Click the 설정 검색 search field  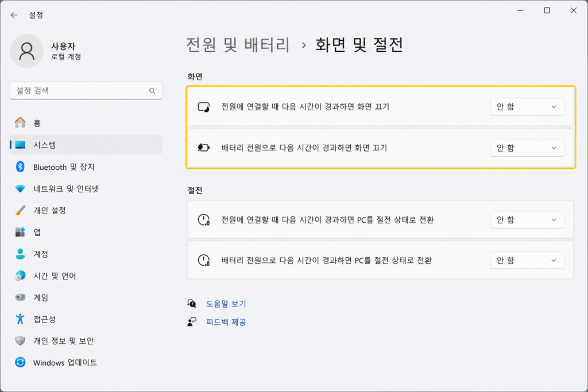(86, 91)
